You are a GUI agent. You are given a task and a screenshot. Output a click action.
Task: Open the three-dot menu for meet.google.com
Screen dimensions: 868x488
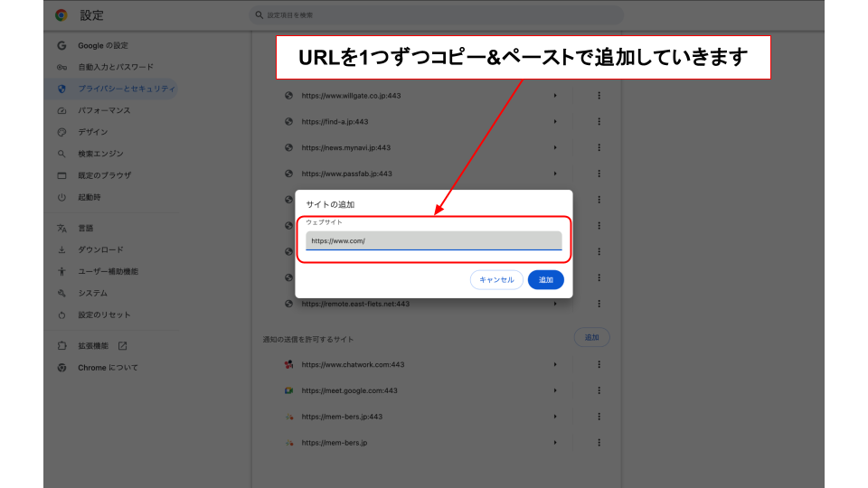[x=599, y=390]
